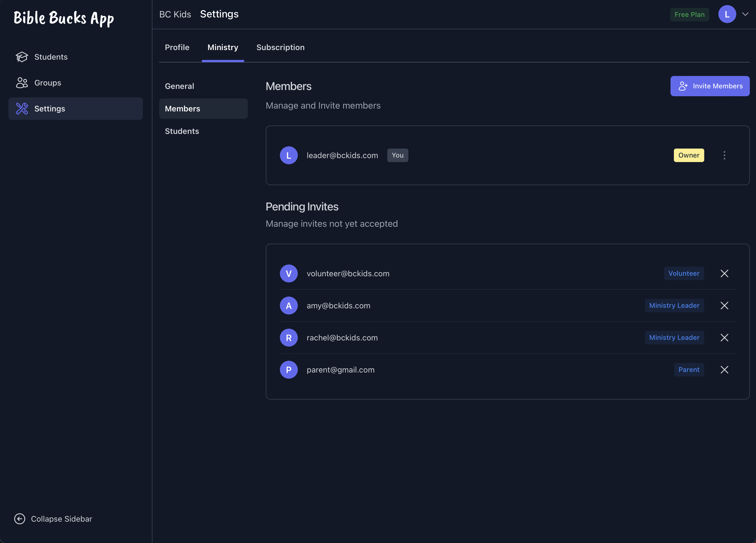Switch to the Profile tab
Image resolution: width=756 pixels, height=543 pixels.
pyautogui.click(x=177, y=47)
